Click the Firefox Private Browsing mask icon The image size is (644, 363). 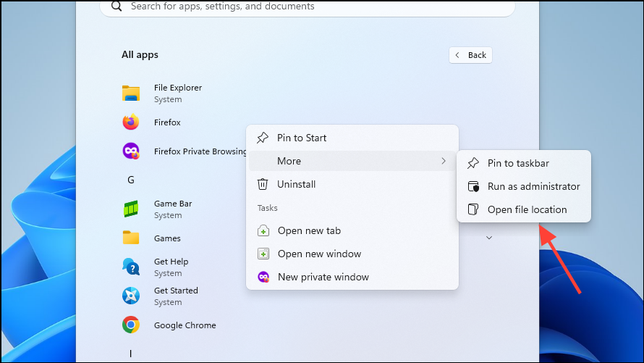click(x=131, y=151)
